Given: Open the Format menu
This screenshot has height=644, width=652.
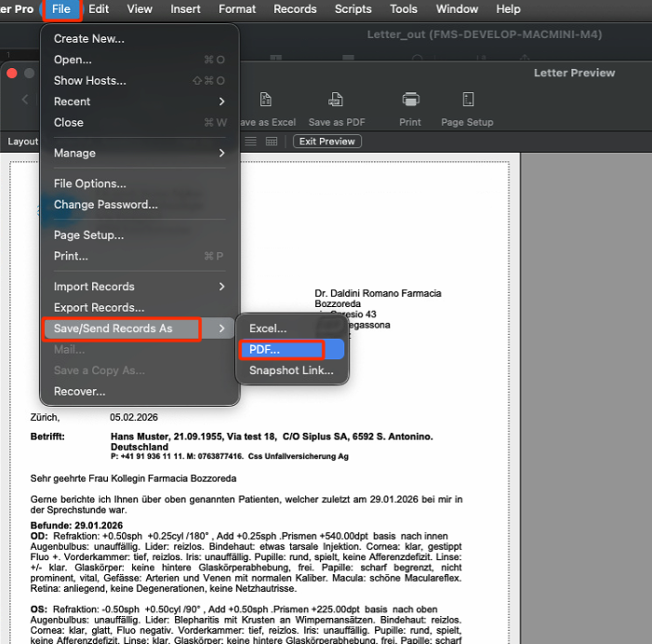Looking at the screenshot, I should pyautogui.click(x=237, y=8).
